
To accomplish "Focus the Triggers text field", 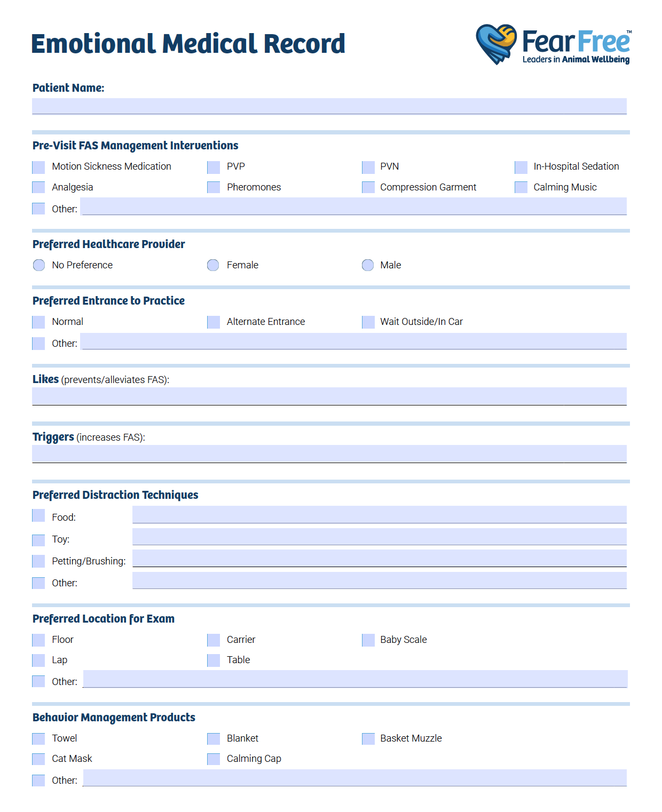I will point(329,453).
